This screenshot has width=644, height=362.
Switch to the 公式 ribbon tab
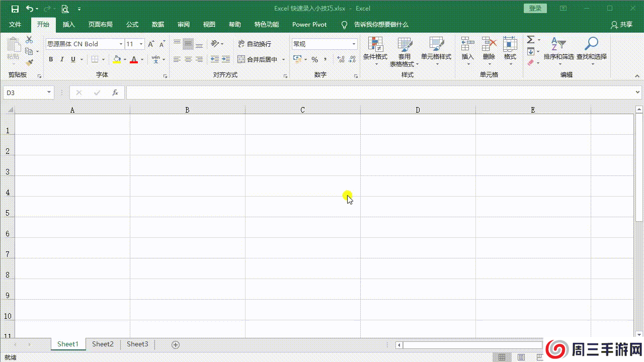[132, 24]
